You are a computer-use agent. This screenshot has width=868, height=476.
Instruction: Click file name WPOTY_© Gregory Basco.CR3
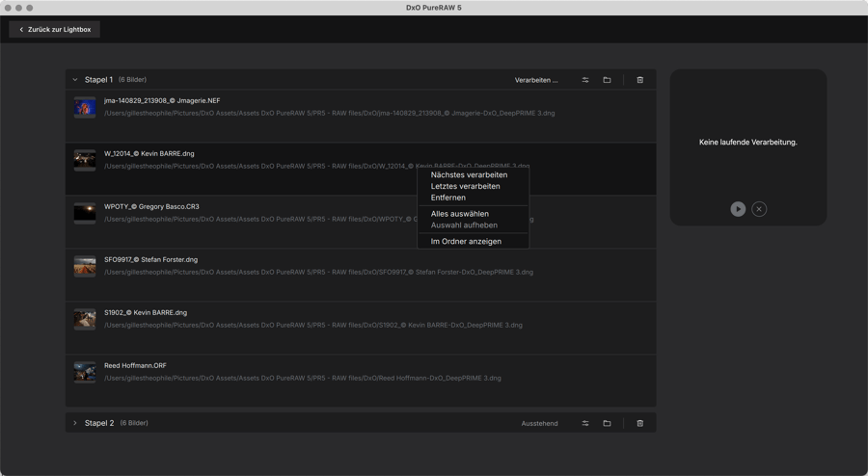151,207
